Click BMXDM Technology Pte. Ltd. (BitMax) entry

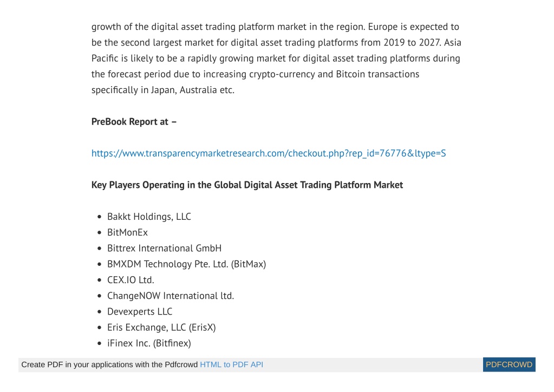(186, 264)
